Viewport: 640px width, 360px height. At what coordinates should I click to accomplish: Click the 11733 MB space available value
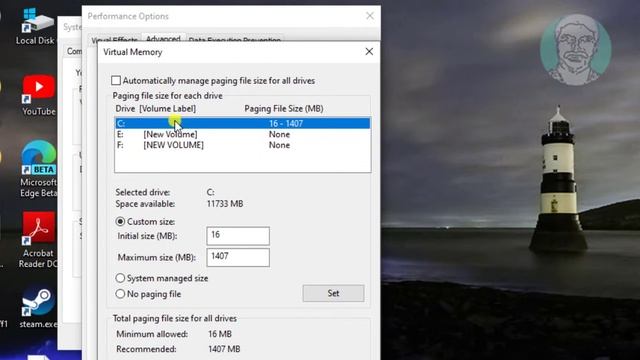pos(225,204)
